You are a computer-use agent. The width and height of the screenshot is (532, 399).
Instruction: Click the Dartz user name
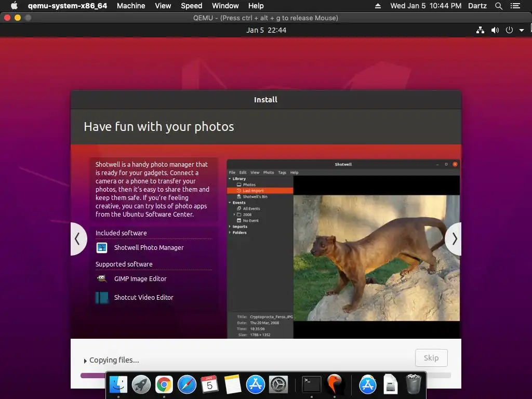477,6
